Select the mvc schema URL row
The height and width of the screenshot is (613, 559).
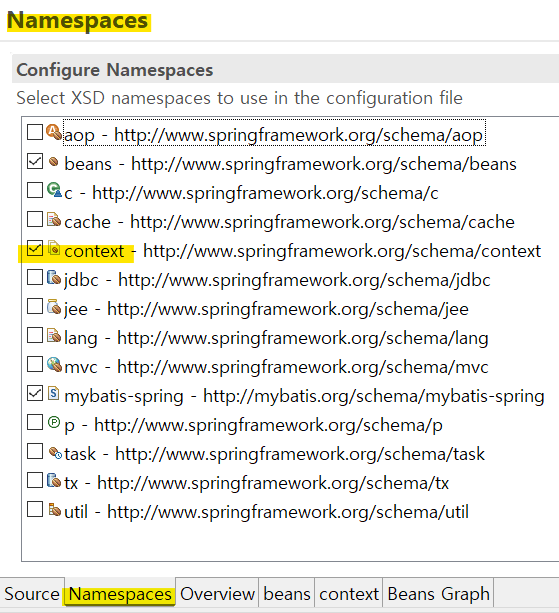click(276, 367)
